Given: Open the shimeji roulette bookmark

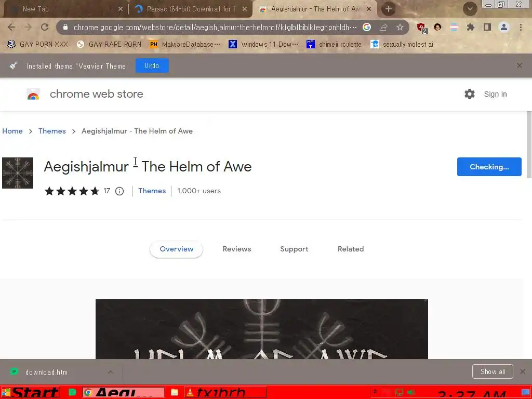Looking at the screenshot, I should (334, 44).
